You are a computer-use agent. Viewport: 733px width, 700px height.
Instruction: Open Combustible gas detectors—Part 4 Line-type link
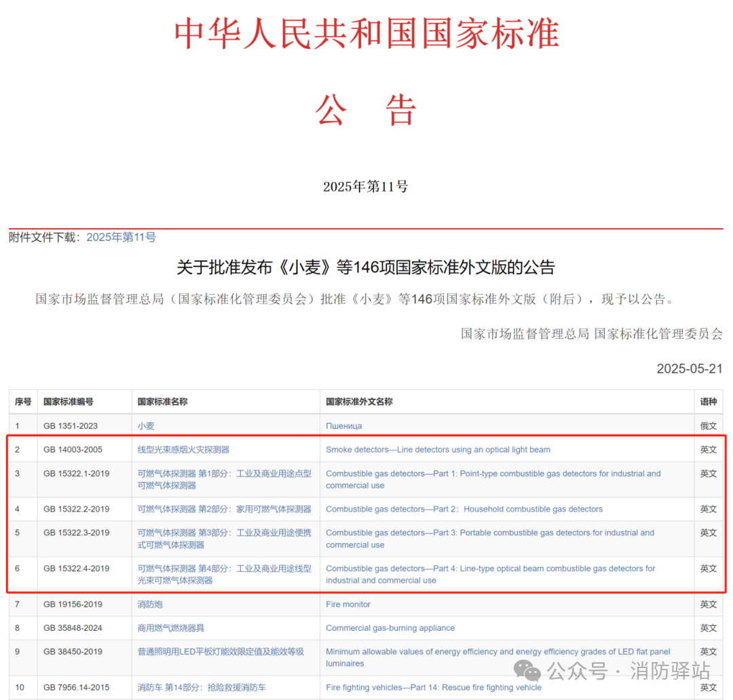(491, 574)
